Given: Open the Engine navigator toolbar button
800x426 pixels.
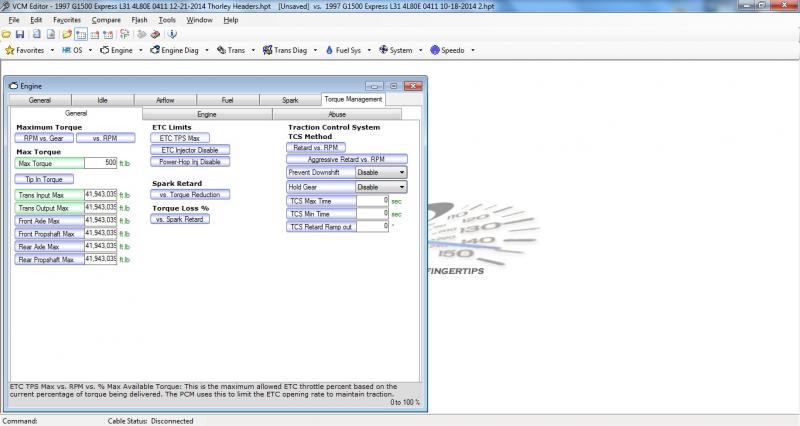Looking at the screenshot, I should [x=116, y=50].
